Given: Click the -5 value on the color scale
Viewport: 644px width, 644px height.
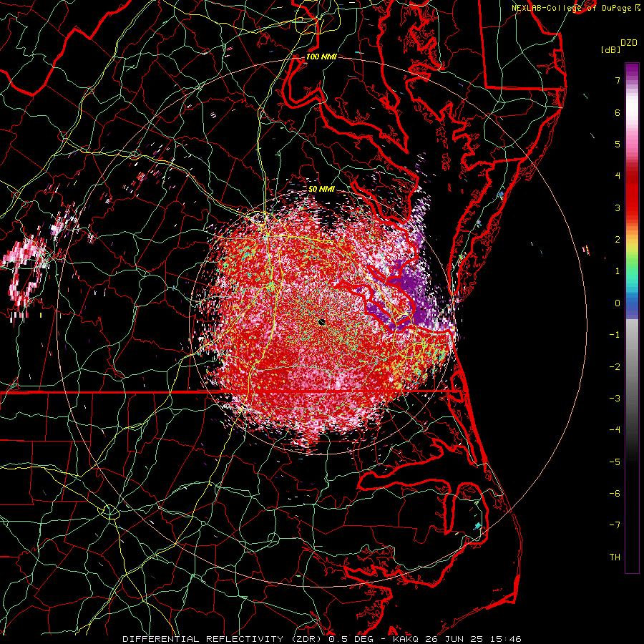Looking at the screenshot, I should (615, 462).
